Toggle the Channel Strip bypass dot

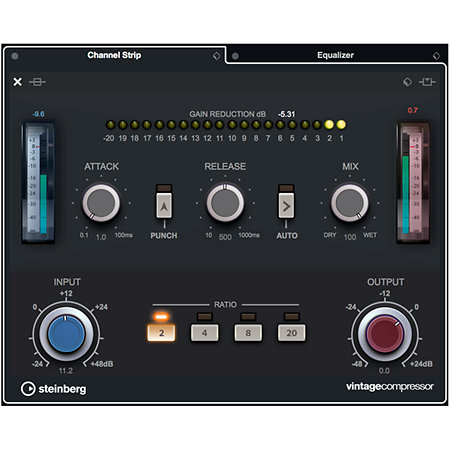(x=15, y=56)
